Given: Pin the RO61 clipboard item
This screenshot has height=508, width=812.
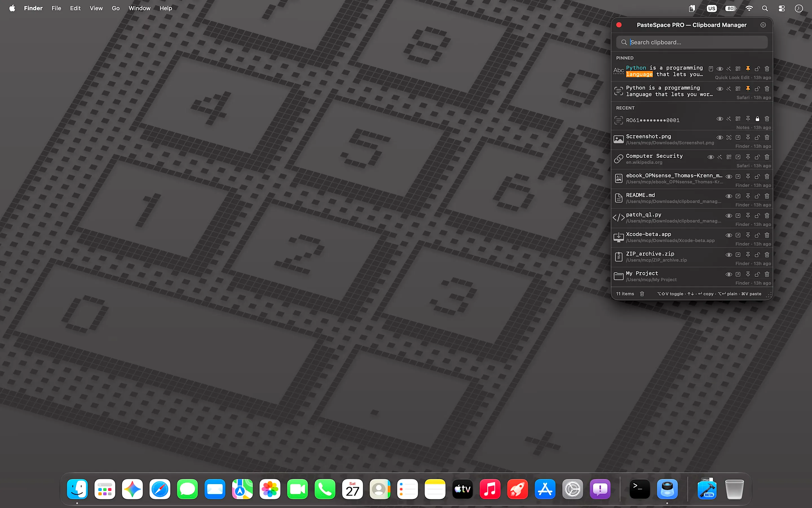Looking at the screenshot, I should tap(748, 119).
